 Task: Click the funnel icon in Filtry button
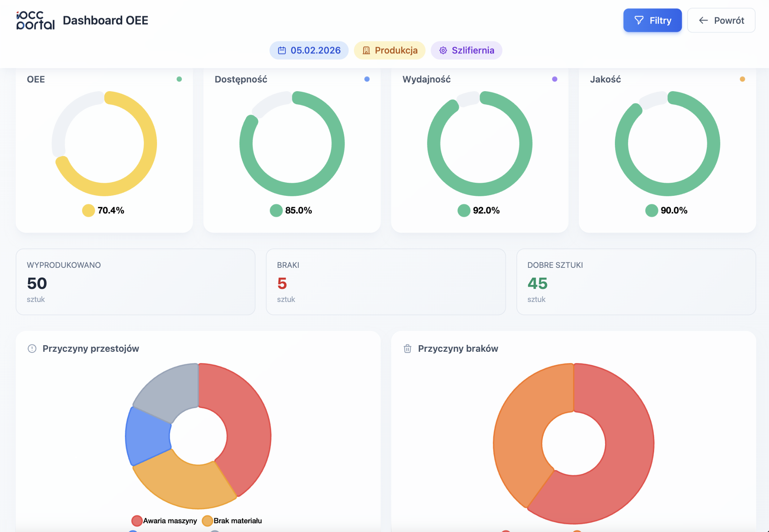(639, 20)
